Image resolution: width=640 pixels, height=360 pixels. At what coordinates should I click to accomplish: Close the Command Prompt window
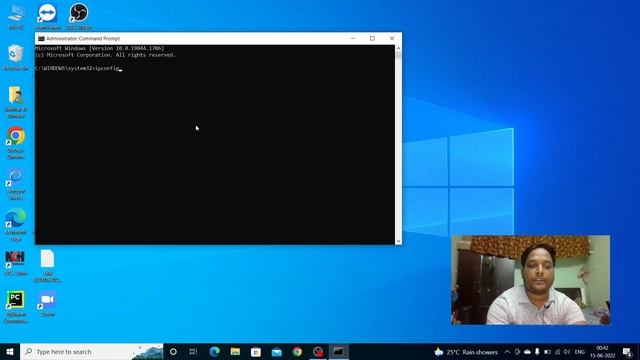392,38
